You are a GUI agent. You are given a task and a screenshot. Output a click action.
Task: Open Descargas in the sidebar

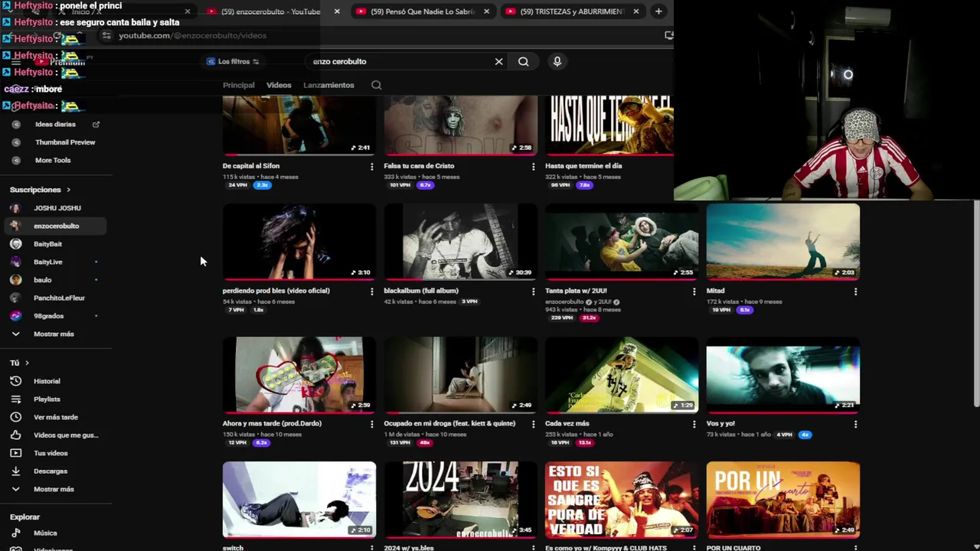click(51, 471)
